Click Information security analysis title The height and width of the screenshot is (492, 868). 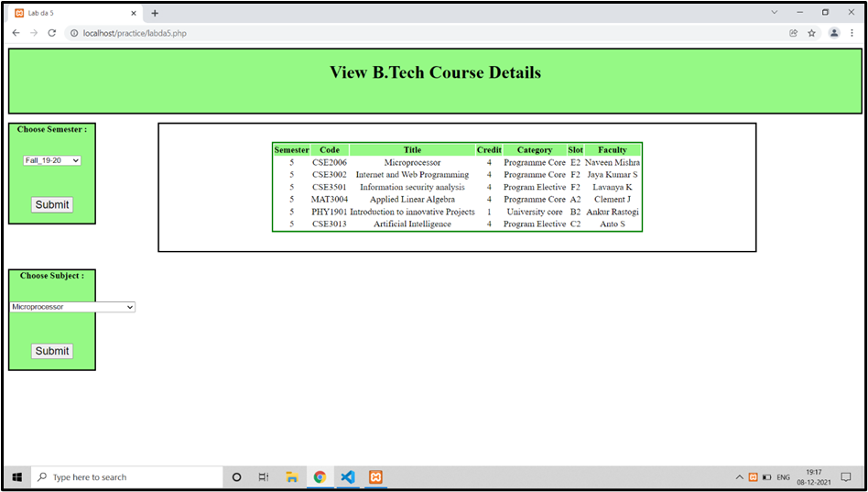click(412, 187)
